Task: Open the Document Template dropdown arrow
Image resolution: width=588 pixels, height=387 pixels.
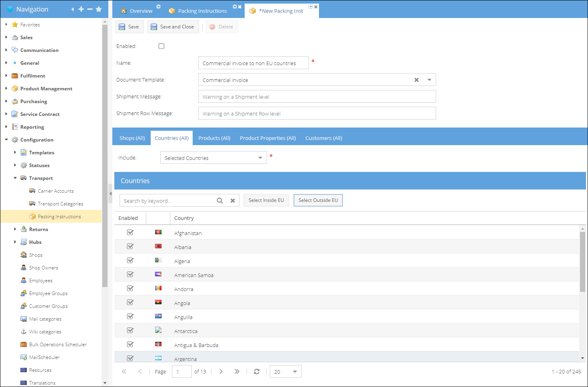Action: (x=429, y=80)
